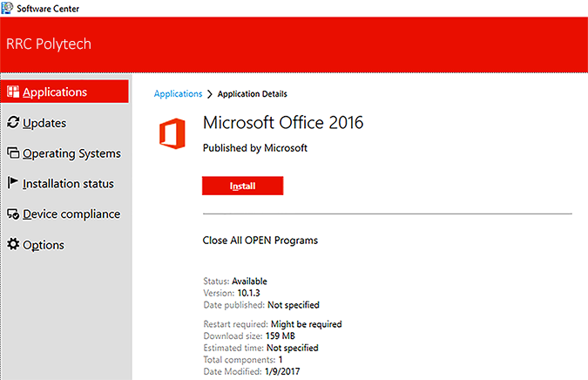Click the Status: Available line
588x380 pixels.
point(235,281)
